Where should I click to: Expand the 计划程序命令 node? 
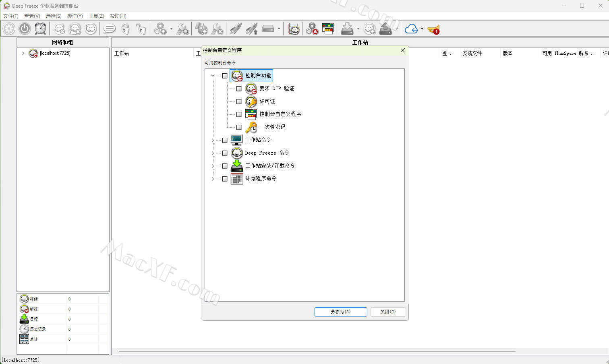(x=213, y=179)
